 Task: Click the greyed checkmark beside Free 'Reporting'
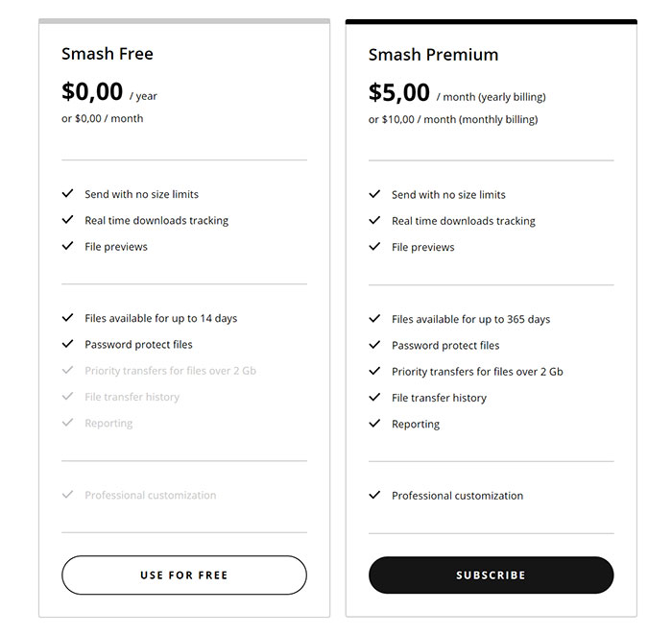68,423
